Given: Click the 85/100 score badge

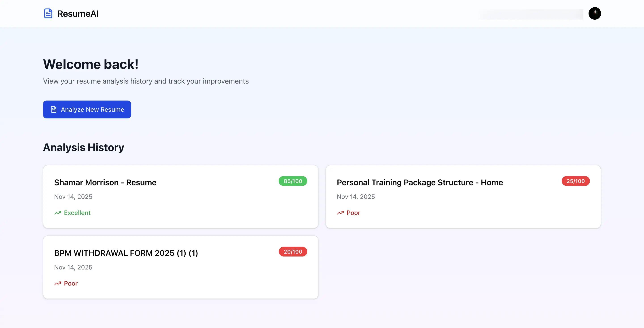Looking at the screenshot, I should pyautogui.click(x=292, y=181).
